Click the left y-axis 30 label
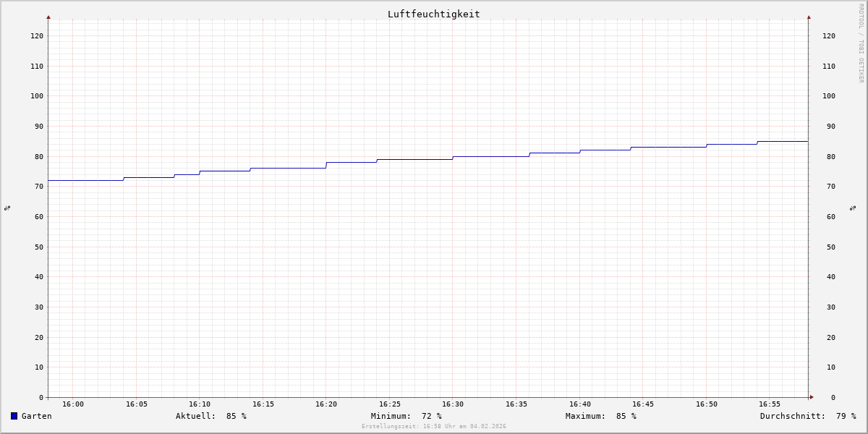The width and height of the screenshot is (868, 434). (x=39, y=307)
